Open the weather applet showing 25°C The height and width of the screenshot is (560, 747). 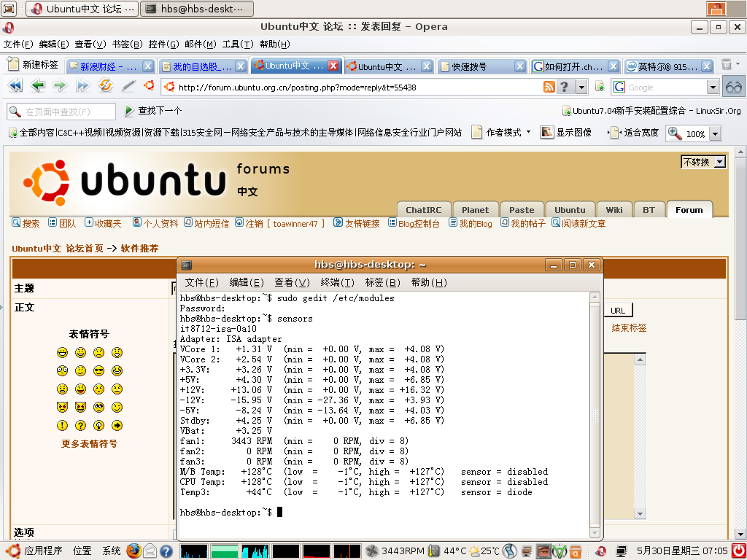(x=484, y=551)
